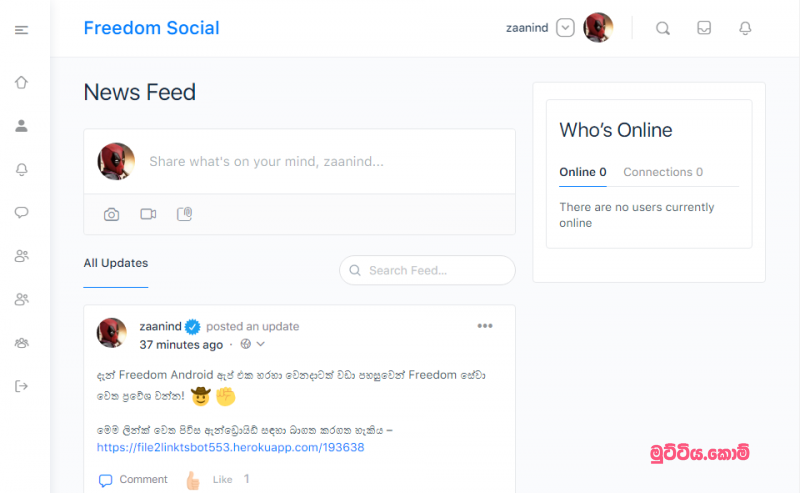Switch to the Connections 0 tab
The width and height of the screenshot is (800, 493).
click(x=663, y=172)
